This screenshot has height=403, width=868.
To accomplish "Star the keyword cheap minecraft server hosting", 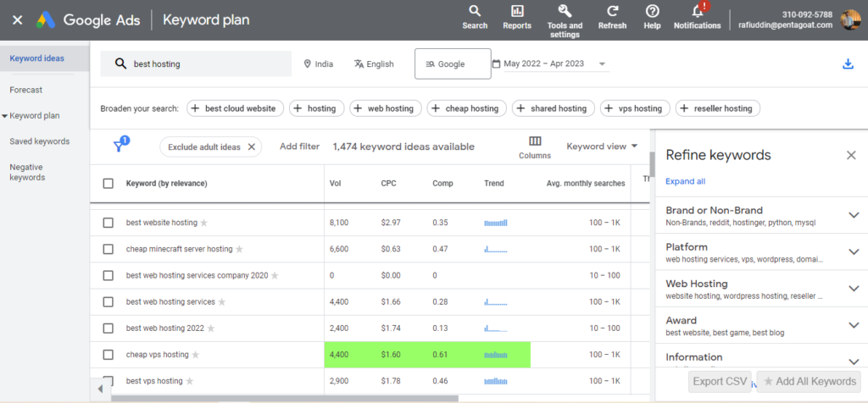I will click(239, 249).
